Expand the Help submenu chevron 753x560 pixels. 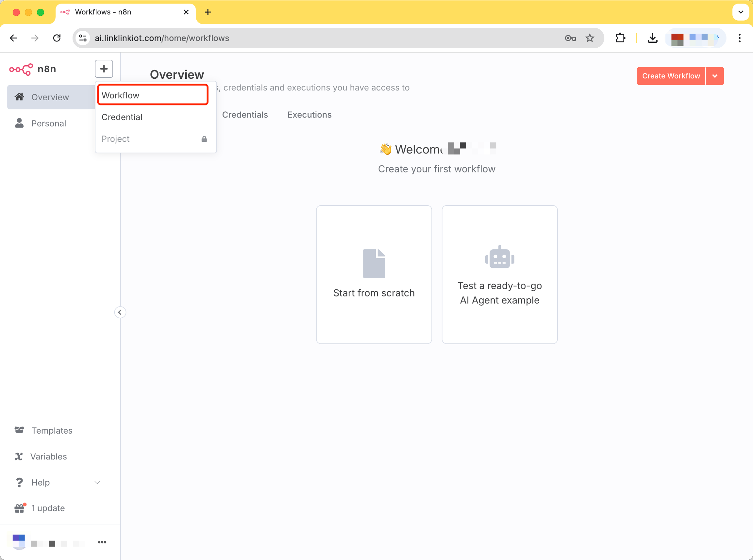97,482
